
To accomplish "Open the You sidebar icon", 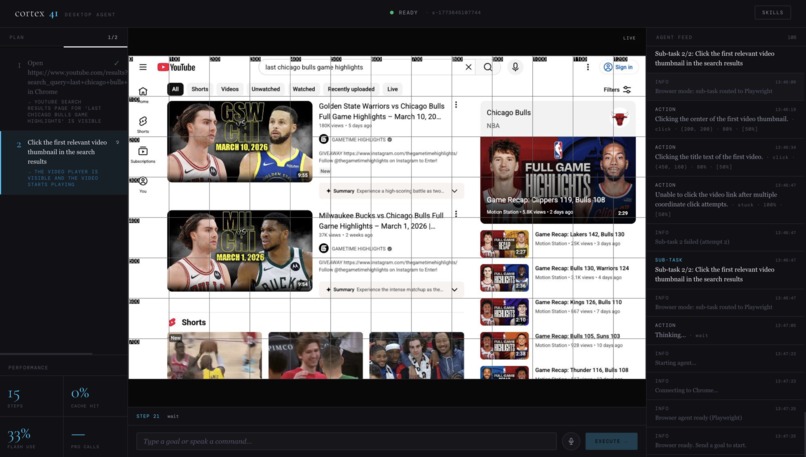I will click(143, 184).
